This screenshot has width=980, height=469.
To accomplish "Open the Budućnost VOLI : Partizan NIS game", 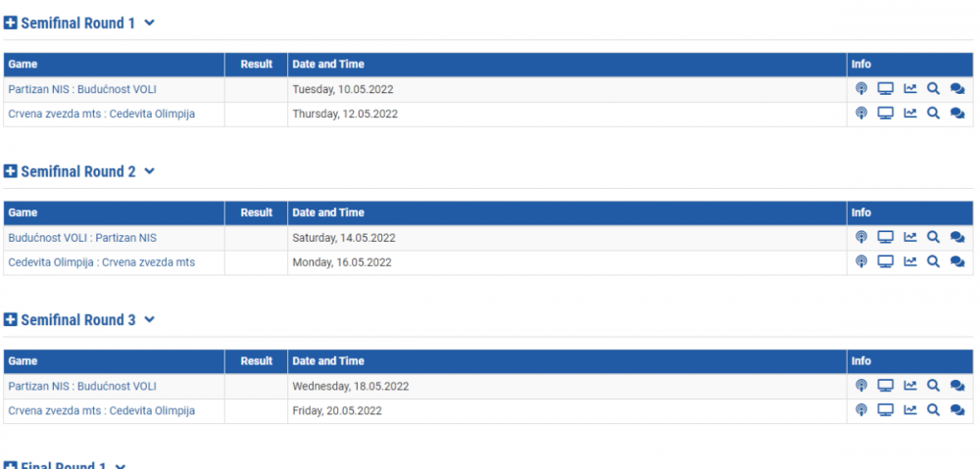I will [x=82, y=237].
